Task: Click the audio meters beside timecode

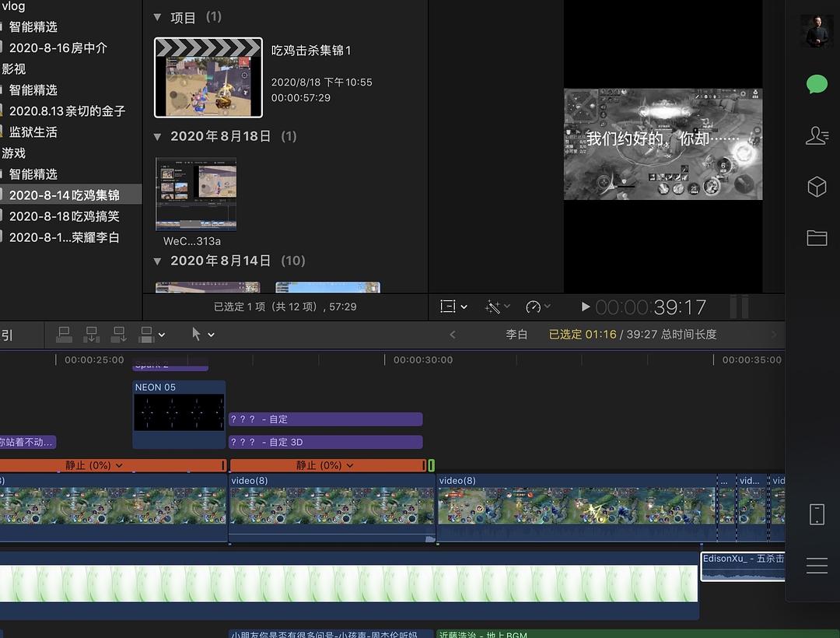Action: (740, 307)
